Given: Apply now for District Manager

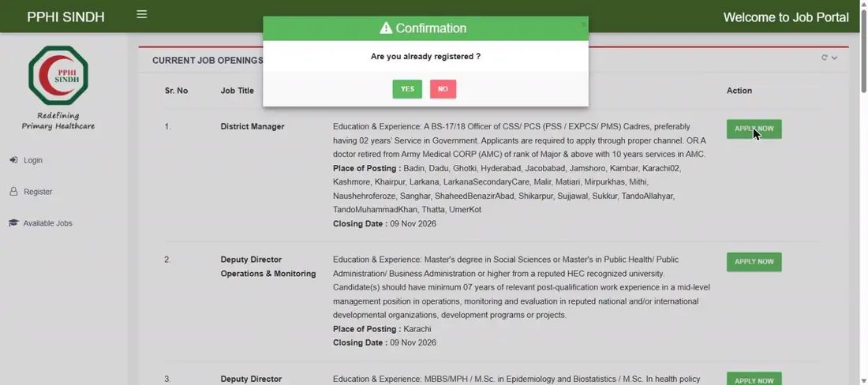Looking at the screenshot, I should pos(754,129).
